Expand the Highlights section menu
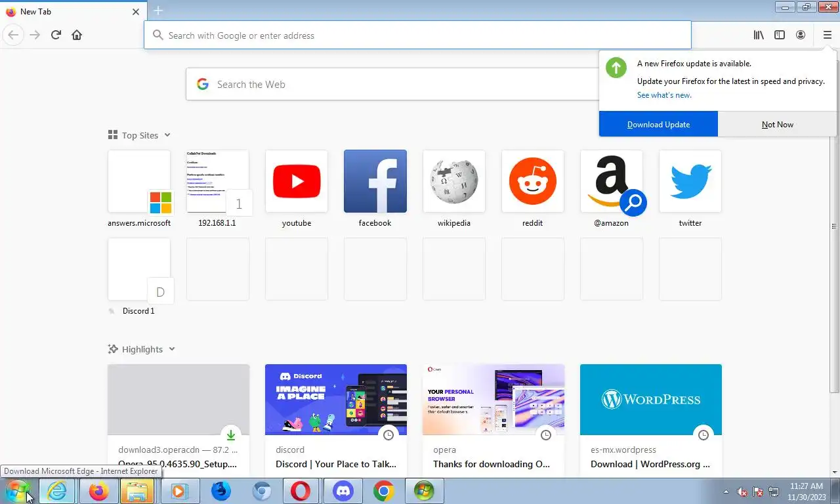Screen dimensions: 840x504 tap(172, 349)
